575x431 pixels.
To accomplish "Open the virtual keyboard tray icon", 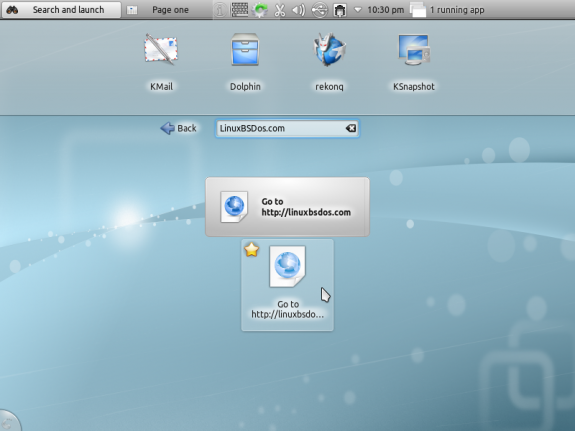I will 240,10.
